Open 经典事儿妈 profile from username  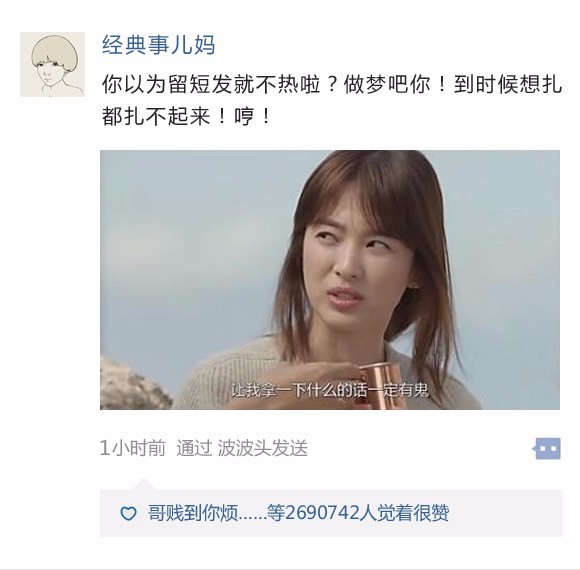click(x=158, y=45)
